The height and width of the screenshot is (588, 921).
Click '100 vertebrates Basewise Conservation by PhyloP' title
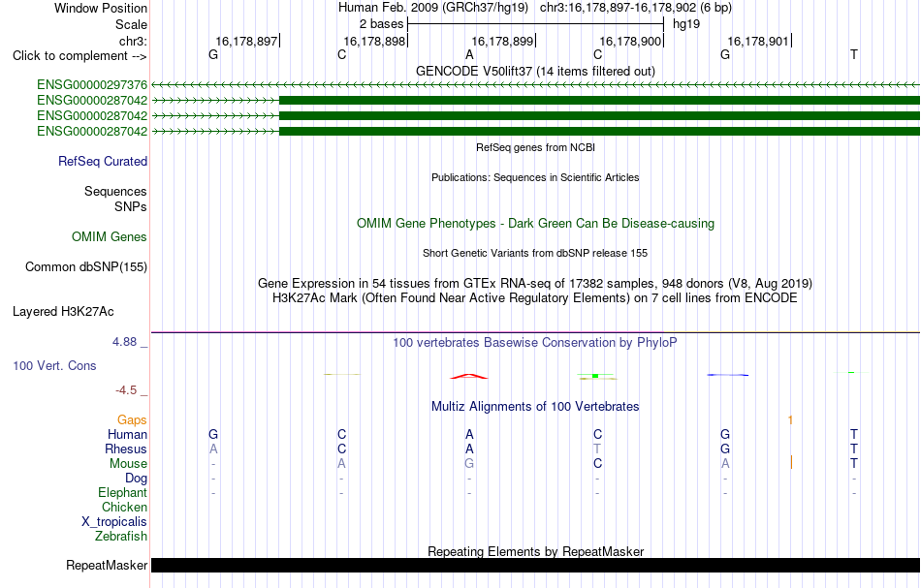pyautogui.click(x=535, y=343)
